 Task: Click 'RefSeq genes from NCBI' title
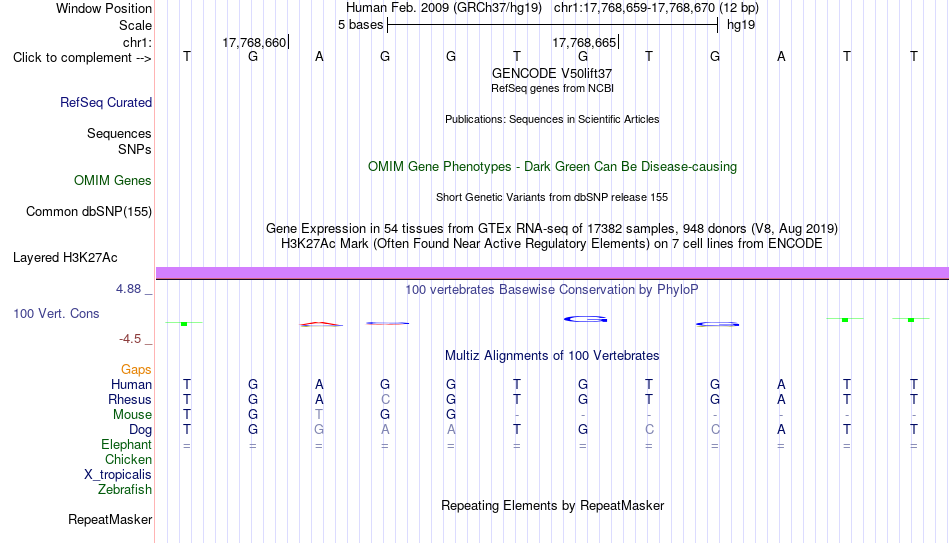(x=553, y=88)
